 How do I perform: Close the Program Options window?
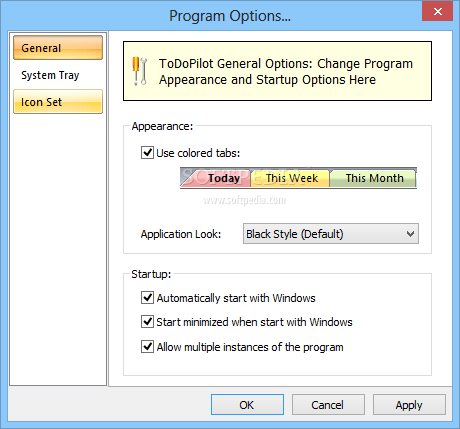(437, 11)
